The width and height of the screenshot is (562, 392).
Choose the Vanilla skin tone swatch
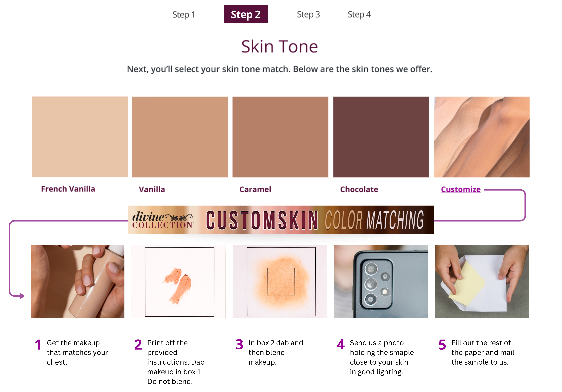pyautogui.click(x=180, y=137)
